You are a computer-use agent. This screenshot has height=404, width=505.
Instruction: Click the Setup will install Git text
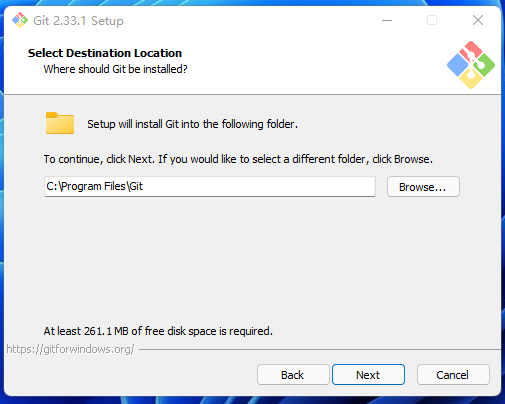[x=192, y=124]
